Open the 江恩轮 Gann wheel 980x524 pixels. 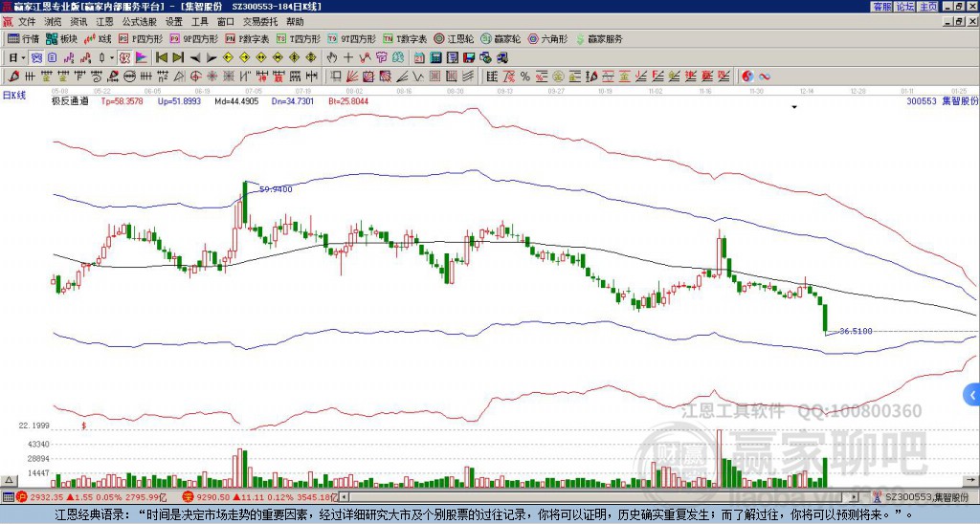click(455, 38)
